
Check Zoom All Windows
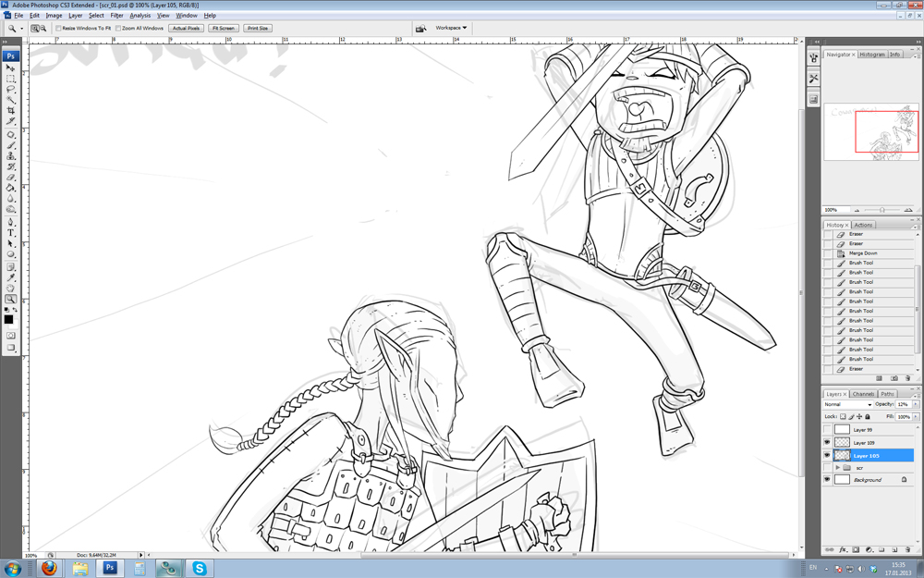pos(118,29)
